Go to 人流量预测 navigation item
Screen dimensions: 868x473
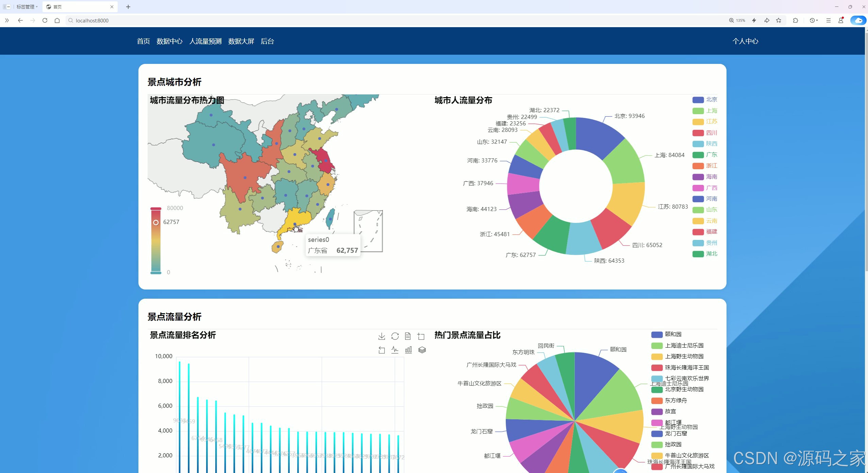click(205, 41)
